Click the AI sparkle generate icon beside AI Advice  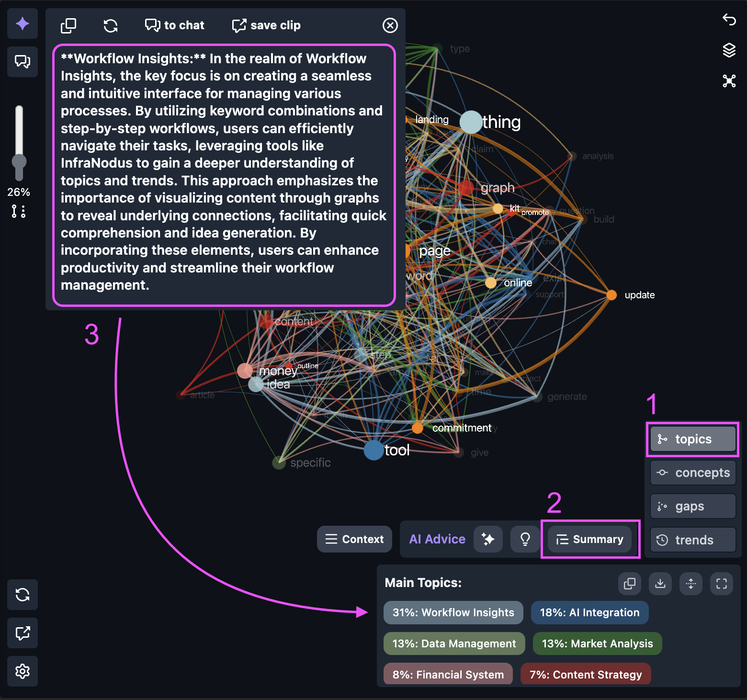click(x=488, y=539)
